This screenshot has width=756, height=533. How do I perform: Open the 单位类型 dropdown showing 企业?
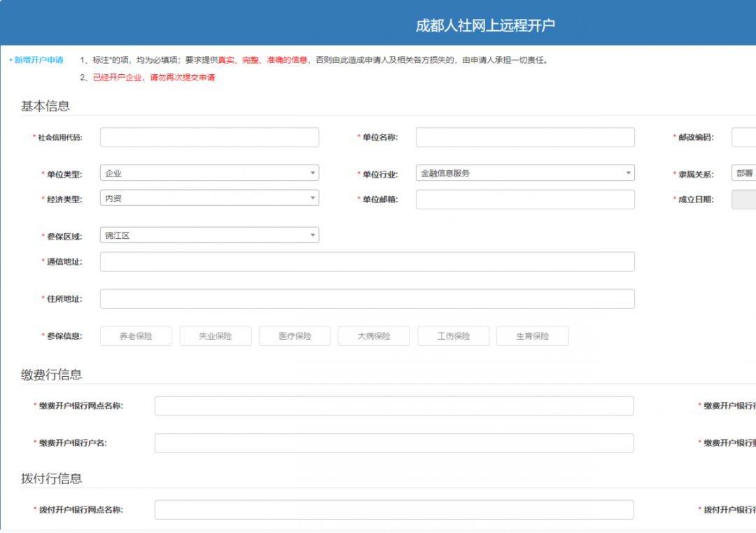tap(209, 173)
